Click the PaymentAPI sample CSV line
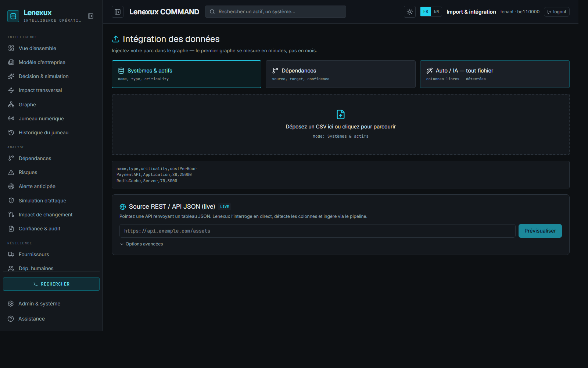Viewport: 588px width, 368px height. (x=154, y=175)
